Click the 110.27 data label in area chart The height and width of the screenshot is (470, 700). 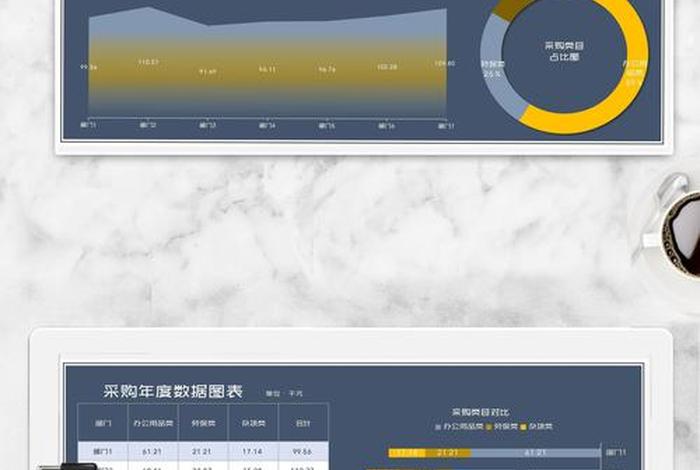148,62
